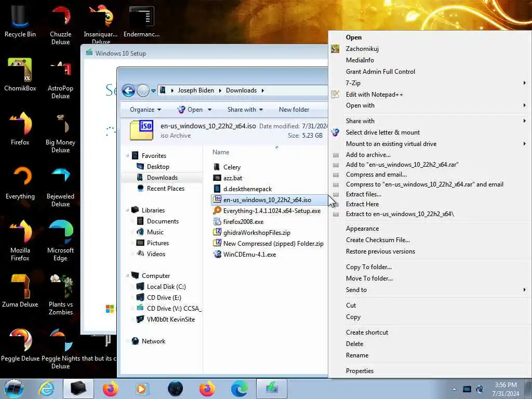This screenshot has width=532, height=399.
Task: Open Microsoft Edge desktop icon
Action: click(x=60, y=240)
